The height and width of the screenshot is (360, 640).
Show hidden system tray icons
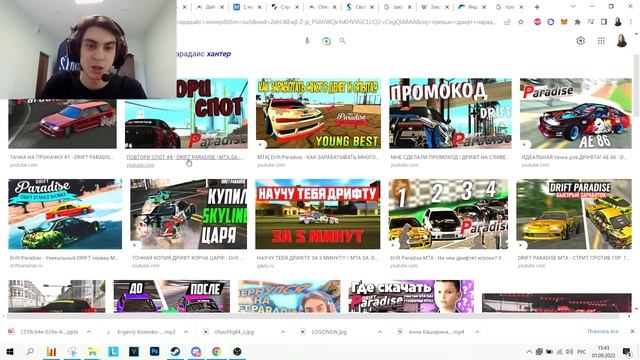pos(529,352)
